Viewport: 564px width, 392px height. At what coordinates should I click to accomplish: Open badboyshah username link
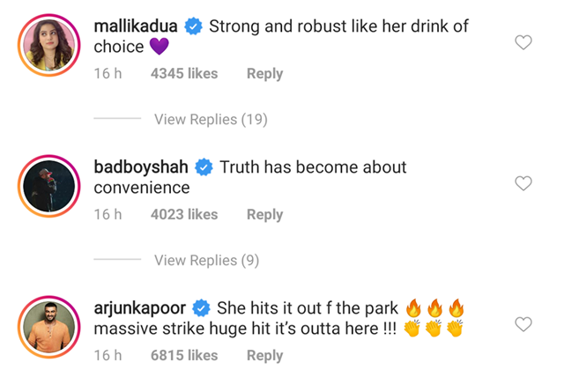[x=141, y=167]
